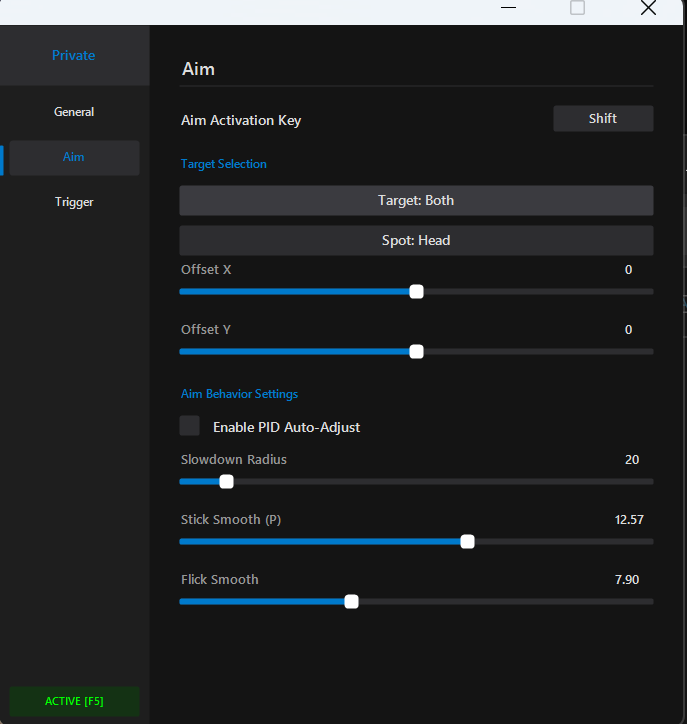687x724 pixels.
Task: Click the Slowdown Radius slider handle
Action: pyautogui.click(x=226, y=481)
